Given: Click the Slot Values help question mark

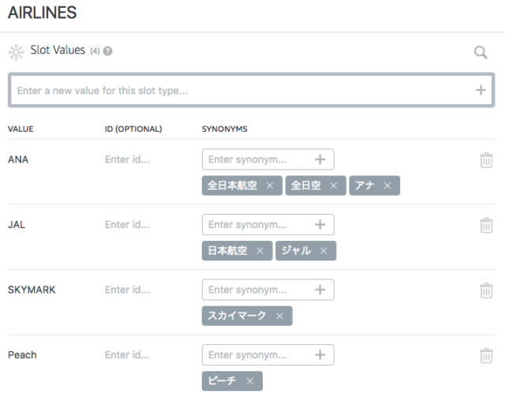Looking at the screenshot, I should pos(107,51).
